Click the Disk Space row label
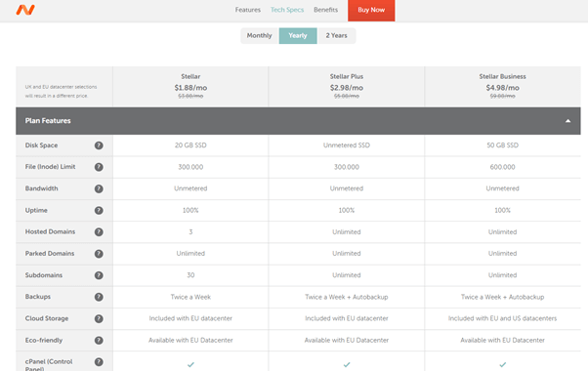The width and height of the screenshot is (588, 371). tap(41, 145)
